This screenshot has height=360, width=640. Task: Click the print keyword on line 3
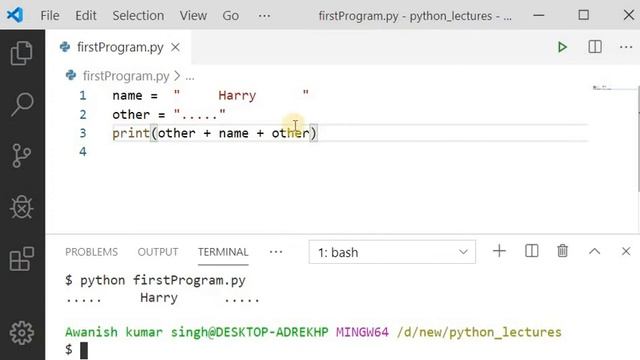click(x=131, y=133)
